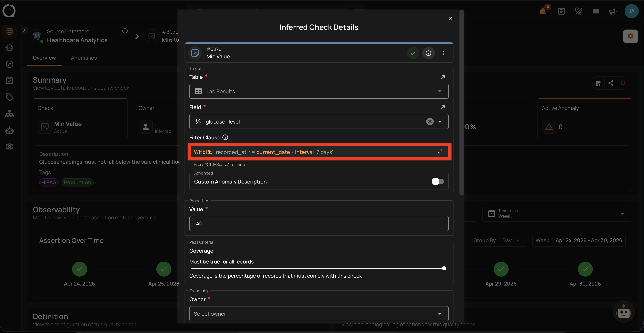The height and width of the screenshot is (333, 644).
Task: Open the Table link arrow icon
Action: pyautogui.click(x=443, y=77)
